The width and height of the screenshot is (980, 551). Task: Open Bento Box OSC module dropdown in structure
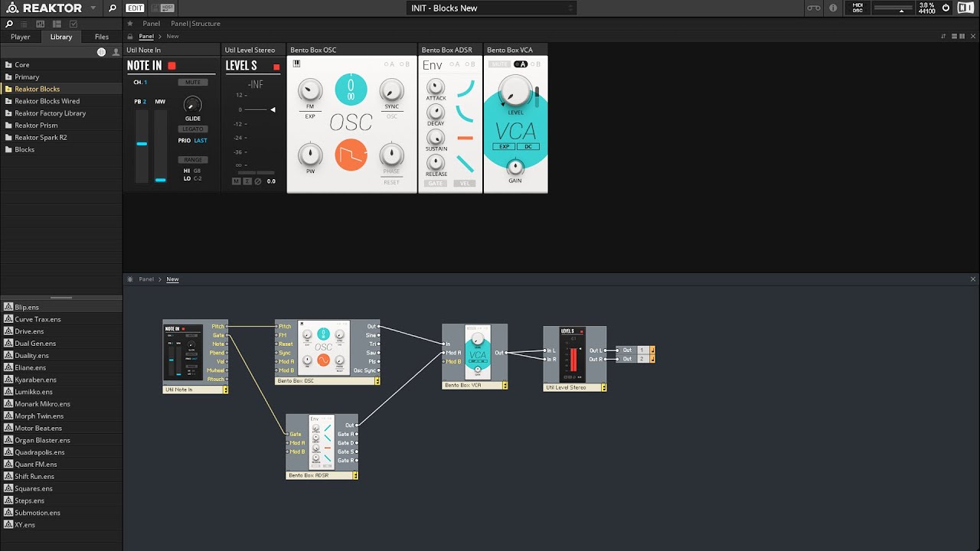pyautogui.click(x=377, y=380)
